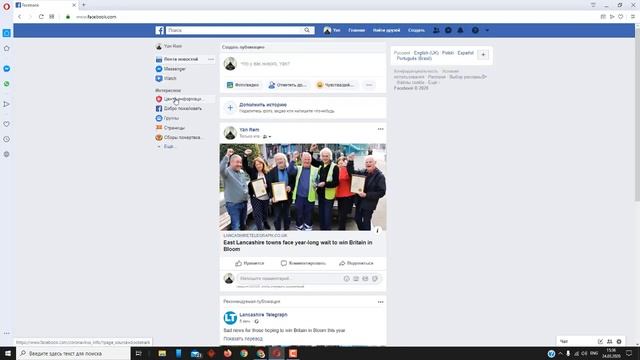Go to Главная in header
Screen dimensions: 640x360
(356, 30)
